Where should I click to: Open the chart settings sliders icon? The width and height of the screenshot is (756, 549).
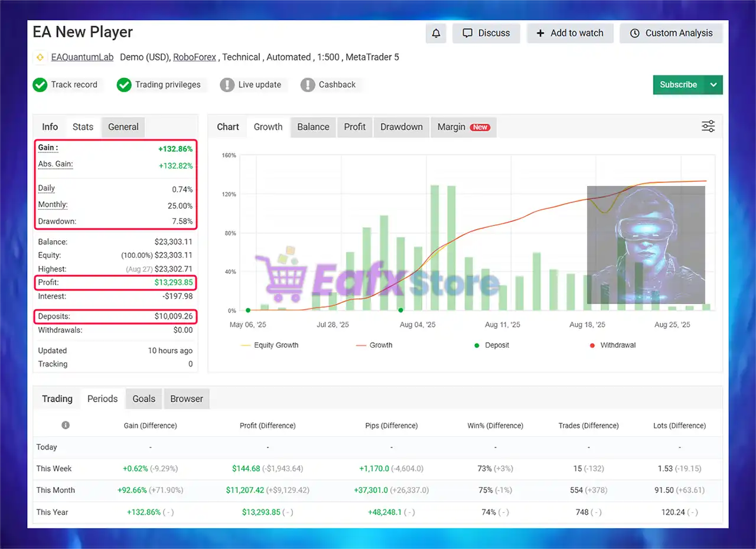pyautogui.click(x=708, y=126)
